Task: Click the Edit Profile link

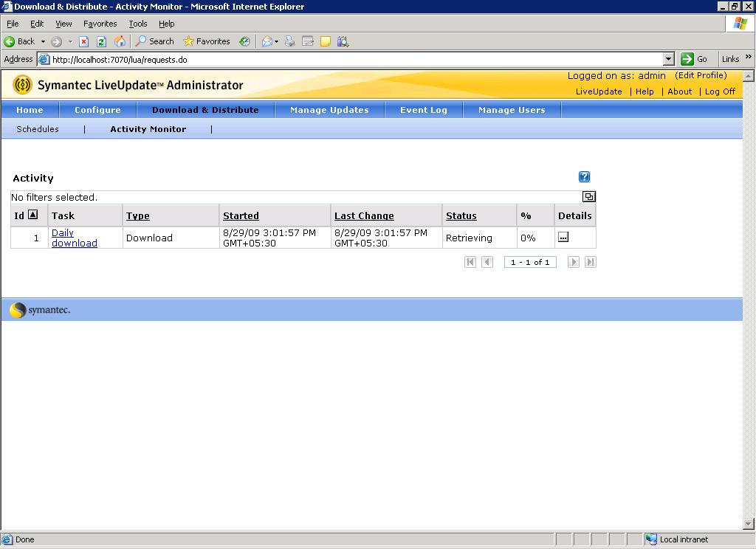Action: tap(701, 75)
